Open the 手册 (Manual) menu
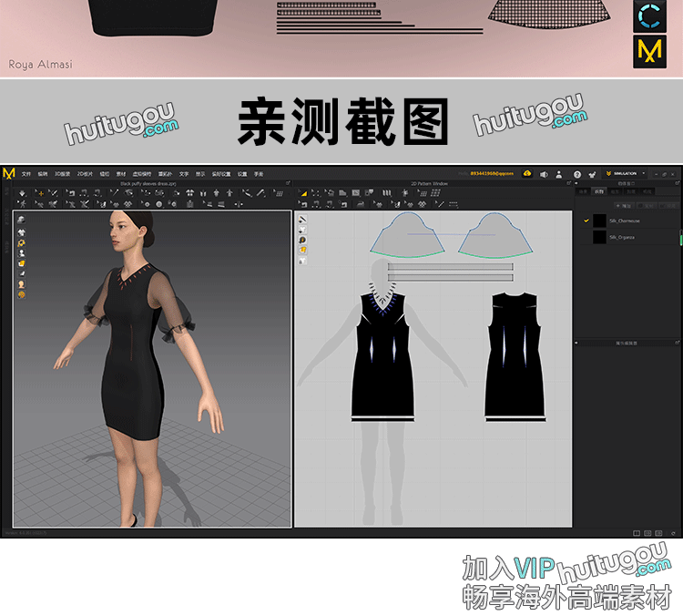Image resolution: width=683 pixels, height=616 pixels. [x=259, y=174]
